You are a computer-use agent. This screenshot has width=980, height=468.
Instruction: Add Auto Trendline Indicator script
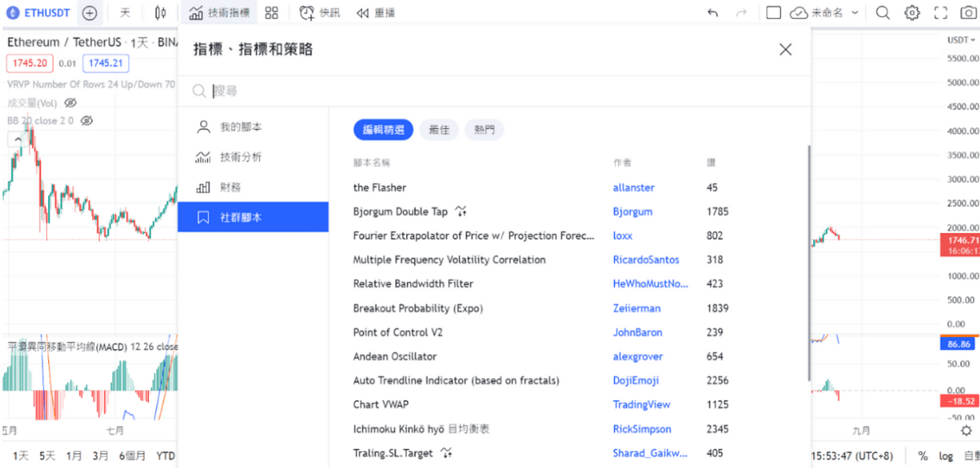(x=456, y=381)
